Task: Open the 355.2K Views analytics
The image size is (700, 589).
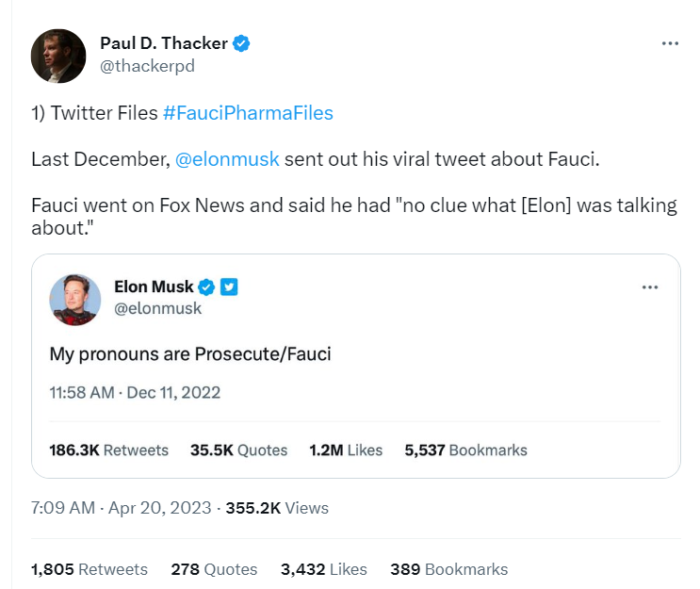Action: point(277,508)
